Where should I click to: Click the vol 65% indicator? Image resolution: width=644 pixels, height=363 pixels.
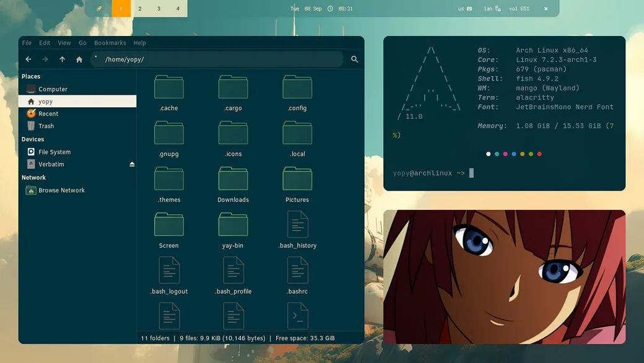519,9
